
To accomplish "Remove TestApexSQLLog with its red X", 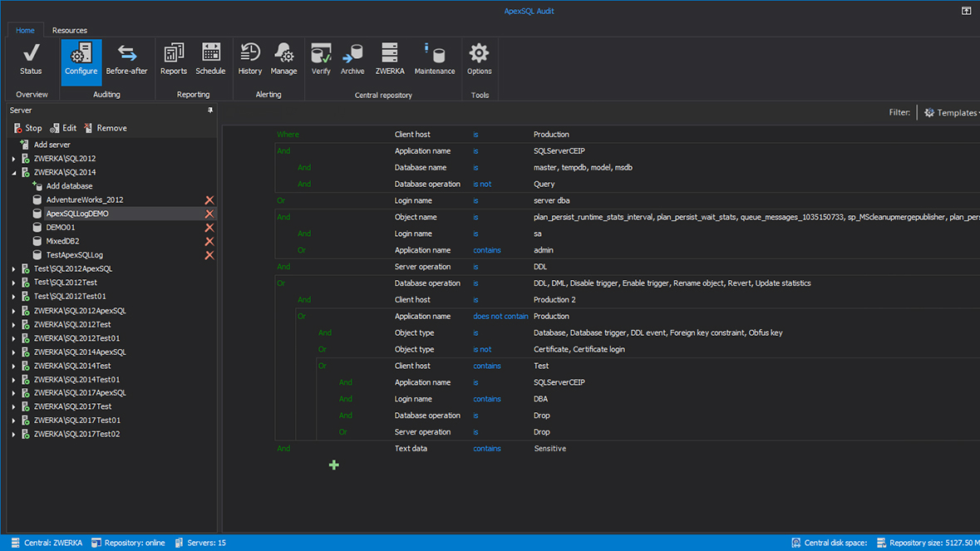I will coord(209,255).
